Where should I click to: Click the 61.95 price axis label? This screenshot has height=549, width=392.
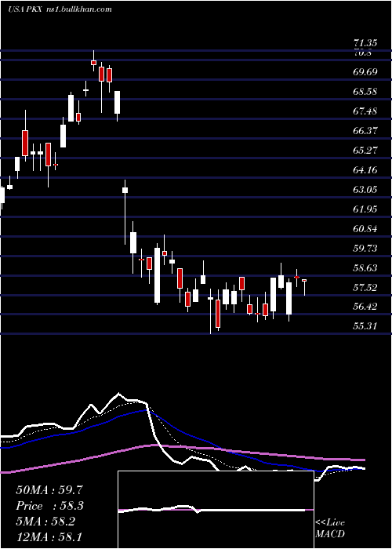point(365,209)
